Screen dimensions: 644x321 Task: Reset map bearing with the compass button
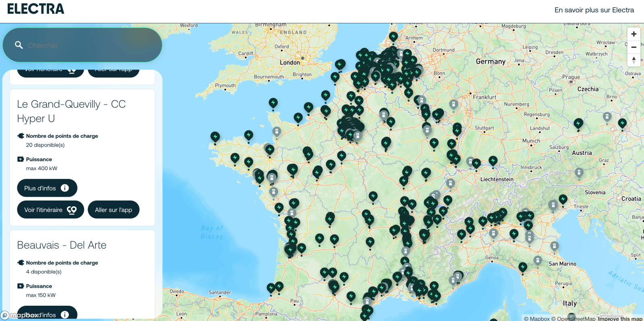pyautogui.click(x=634, y=60)
